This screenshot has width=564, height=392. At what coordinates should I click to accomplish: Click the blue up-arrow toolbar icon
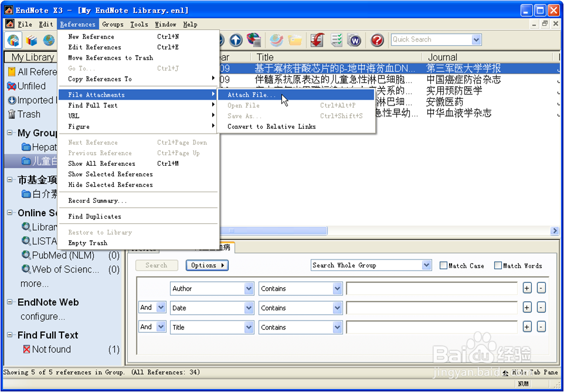click(236, 40)
